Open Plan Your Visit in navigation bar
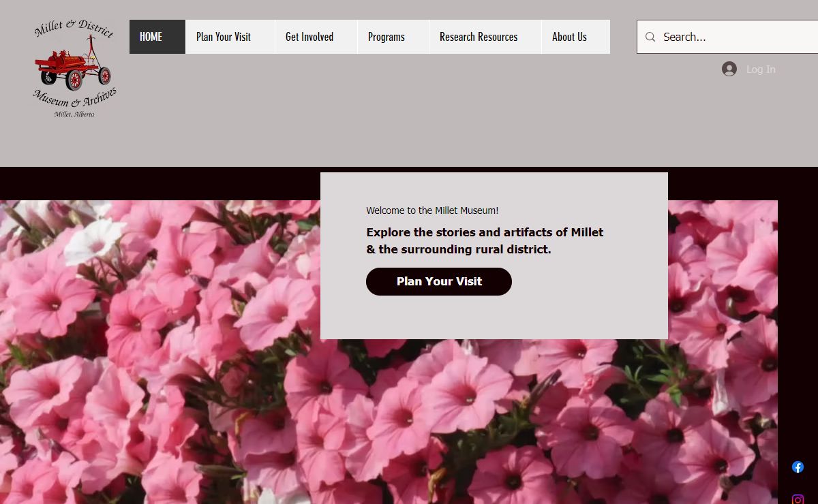 coord(230,37)
